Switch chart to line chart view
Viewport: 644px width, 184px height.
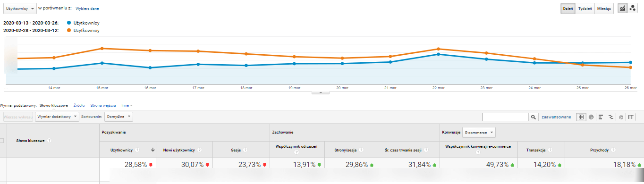(x=622, y=8)
